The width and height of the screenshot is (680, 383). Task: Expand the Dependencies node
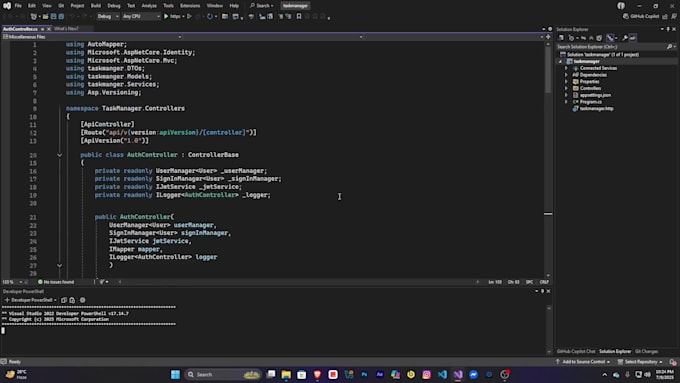coord(566,75)
